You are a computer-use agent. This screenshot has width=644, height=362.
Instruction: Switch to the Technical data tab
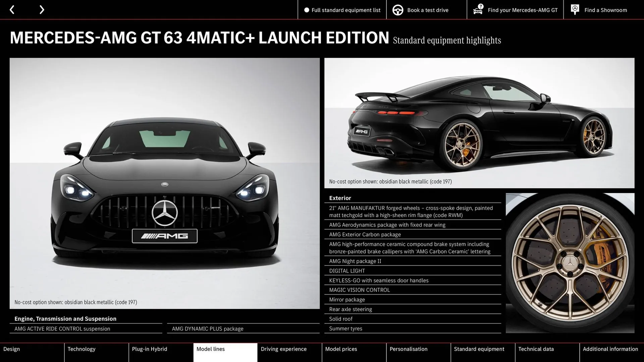click(x=547, y=352)
